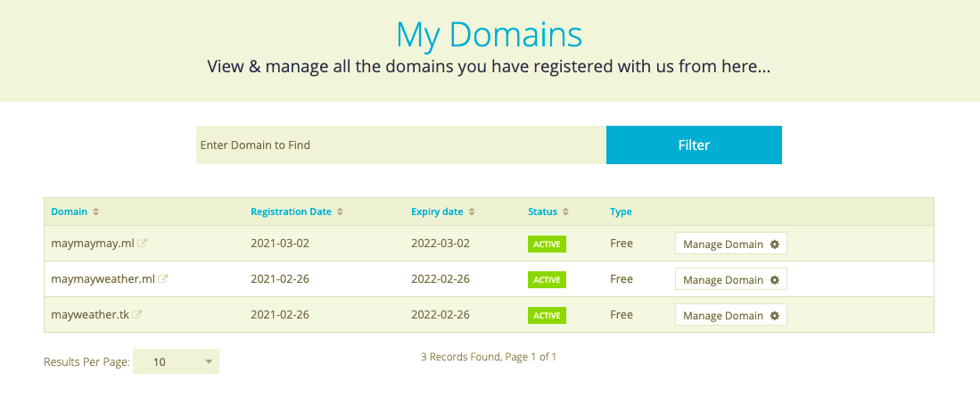Click expiry date in maymayweather.ml row
Screen dimensions: 980x406
click(441, 279)
